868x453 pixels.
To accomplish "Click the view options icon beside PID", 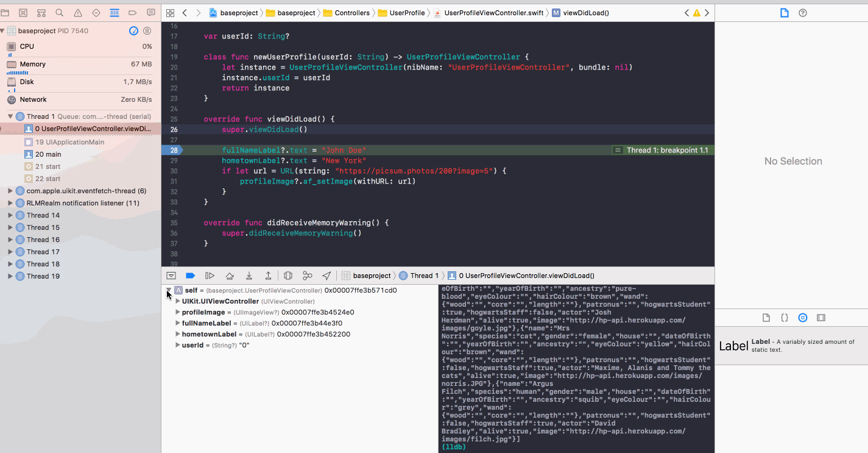I will click(x=147, y=30).
